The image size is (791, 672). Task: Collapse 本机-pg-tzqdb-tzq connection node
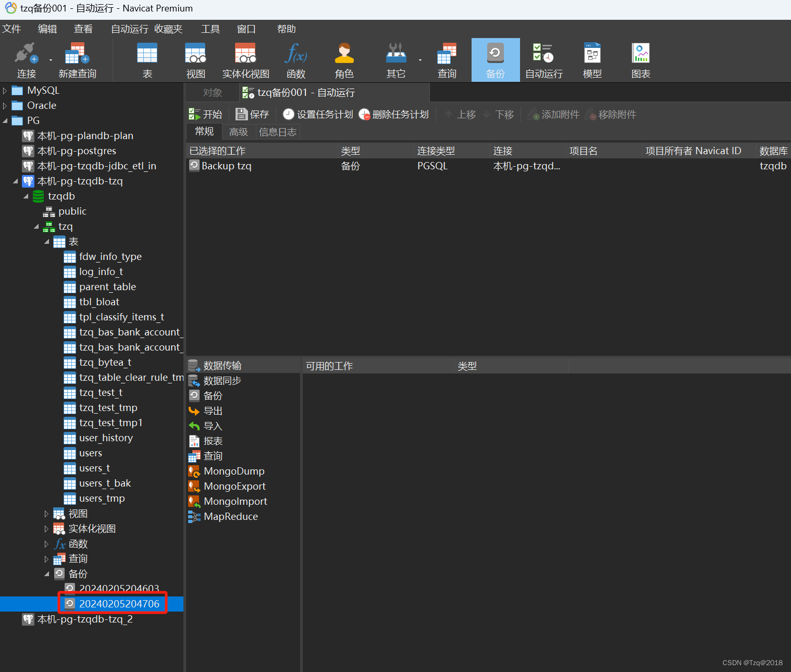(x=15, y=181)
